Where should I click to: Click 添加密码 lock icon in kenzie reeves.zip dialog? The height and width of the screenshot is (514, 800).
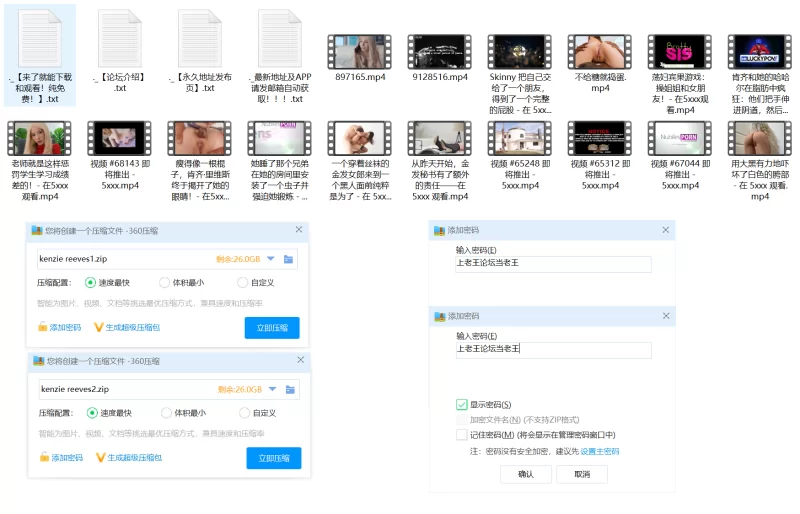point(43,327)
